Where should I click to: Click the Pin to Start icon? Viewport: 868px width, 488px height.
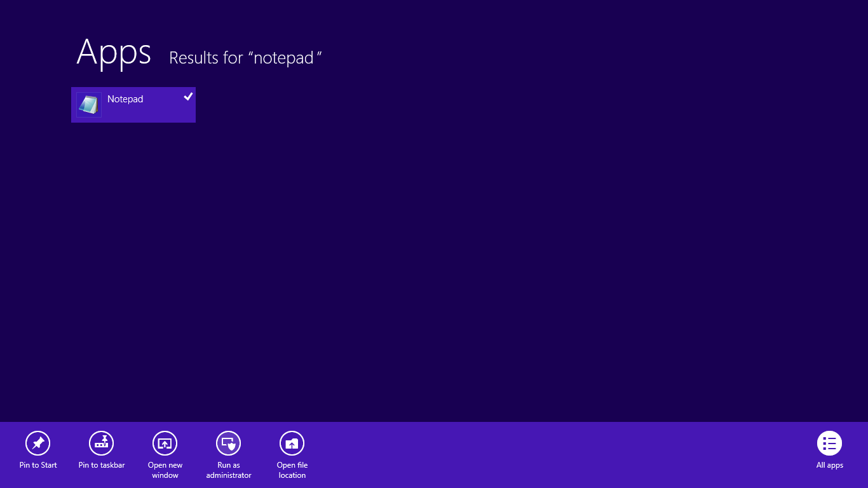pos(38,444)
